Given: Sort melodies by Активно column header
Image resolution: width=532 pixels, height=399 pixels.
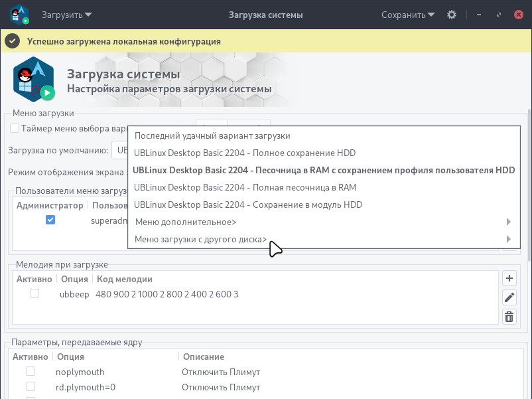Looking at the screenshot, I should (34, 279).
